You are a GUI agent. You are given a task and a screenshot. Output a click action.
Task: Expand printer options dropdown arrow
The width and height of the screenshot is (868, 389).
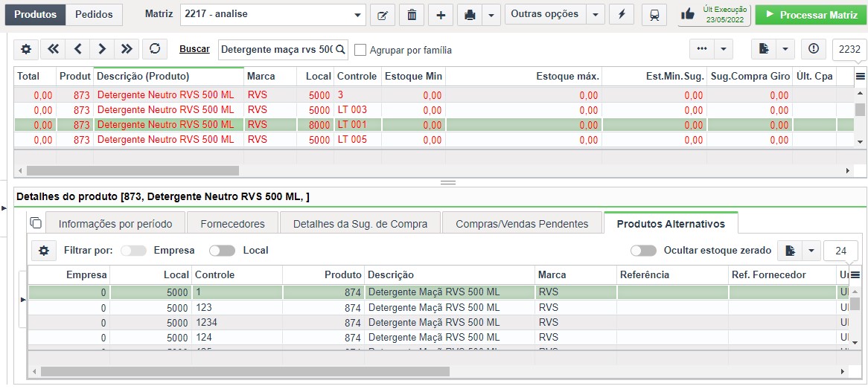click(491, 15)
